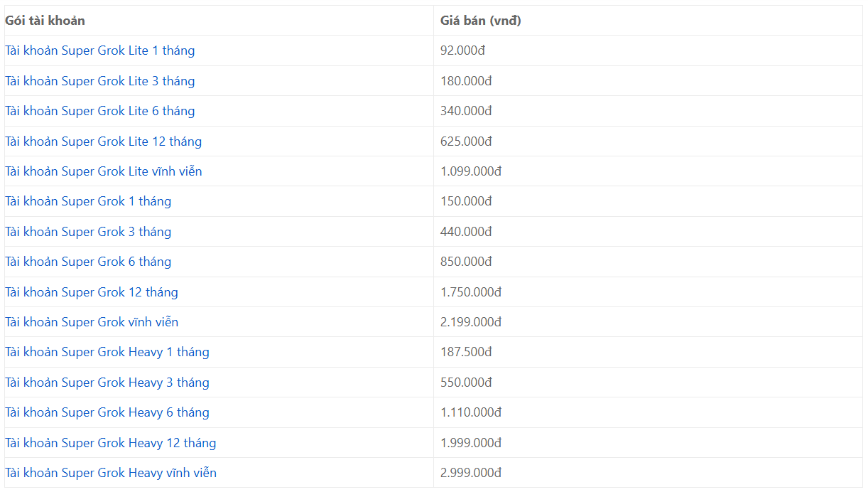
Task: Open Tài khoản Super Grok Heavy 6 tháng link
Action: tap(107, 412)
